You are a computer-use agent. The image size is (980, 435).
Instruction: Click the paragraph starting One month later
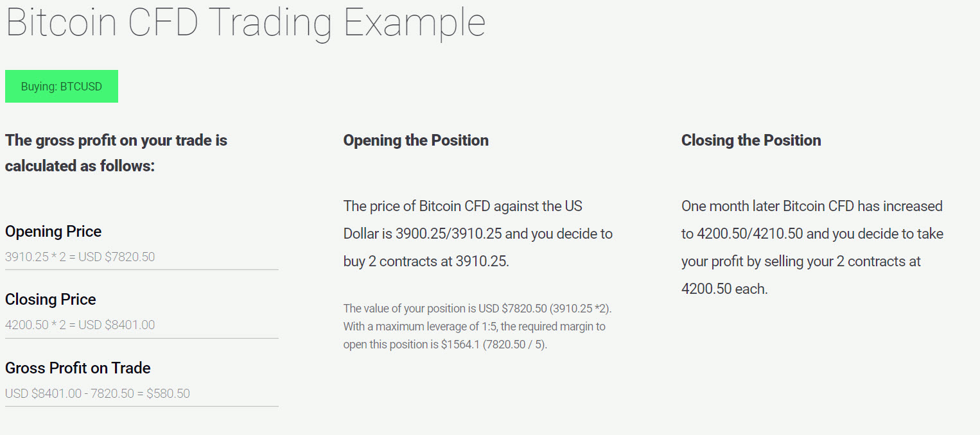812,247
